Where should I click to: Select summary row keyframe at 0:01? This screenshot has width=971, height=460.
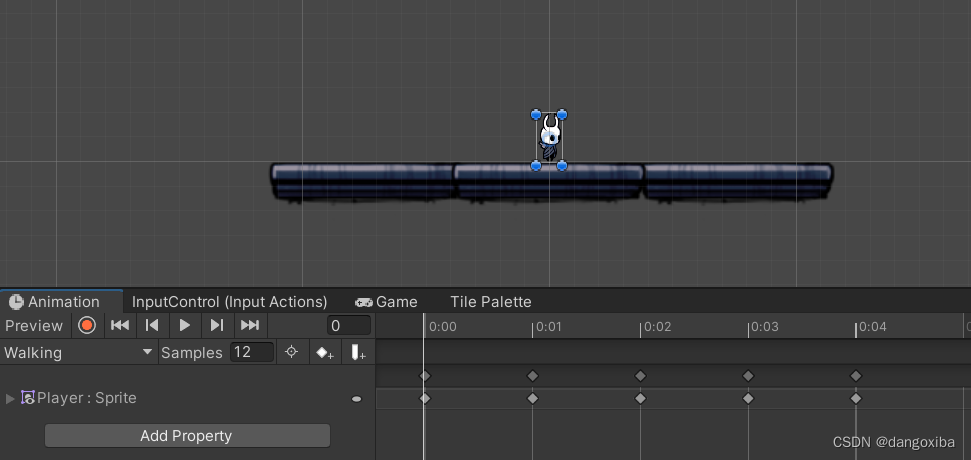coord(533,376)
